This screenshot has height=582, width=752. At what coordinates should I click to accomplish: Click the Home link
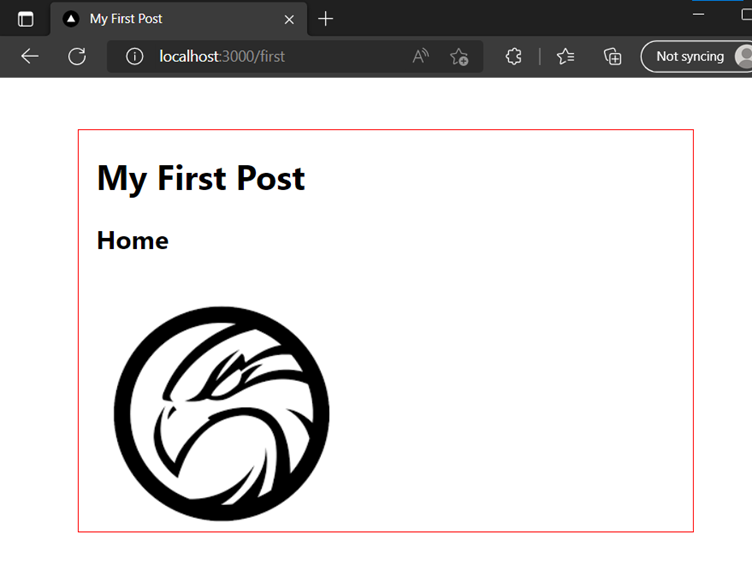pos(132,240)
